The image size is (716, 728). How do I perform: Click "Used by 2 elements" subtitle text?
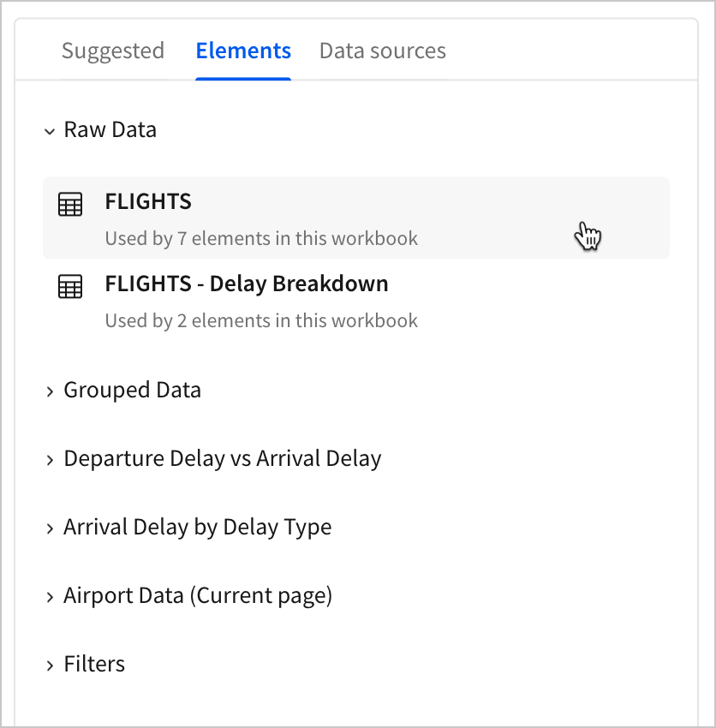click(x=261, y=321)
